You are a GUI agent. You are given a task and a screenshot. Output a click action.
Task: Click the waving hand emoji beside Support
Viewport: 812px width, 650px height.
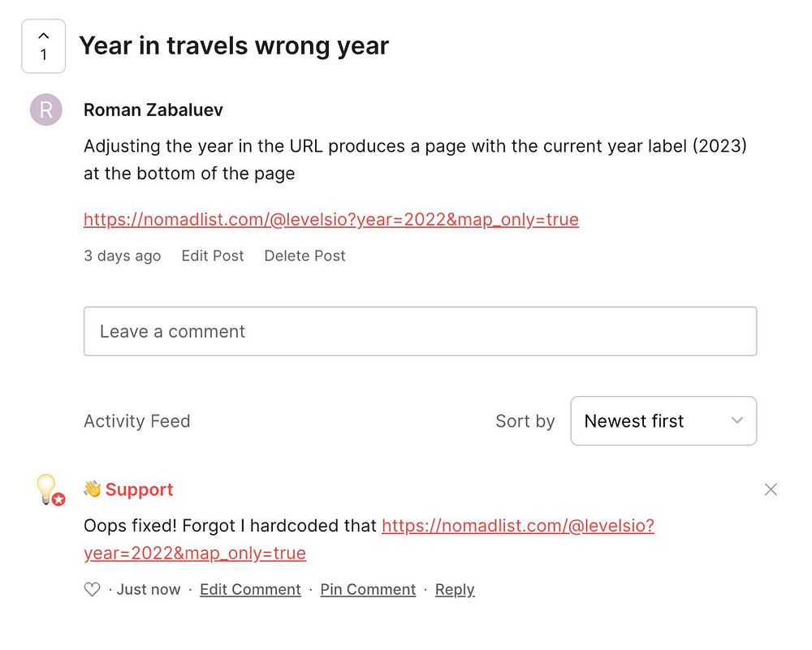pos(93,489)
